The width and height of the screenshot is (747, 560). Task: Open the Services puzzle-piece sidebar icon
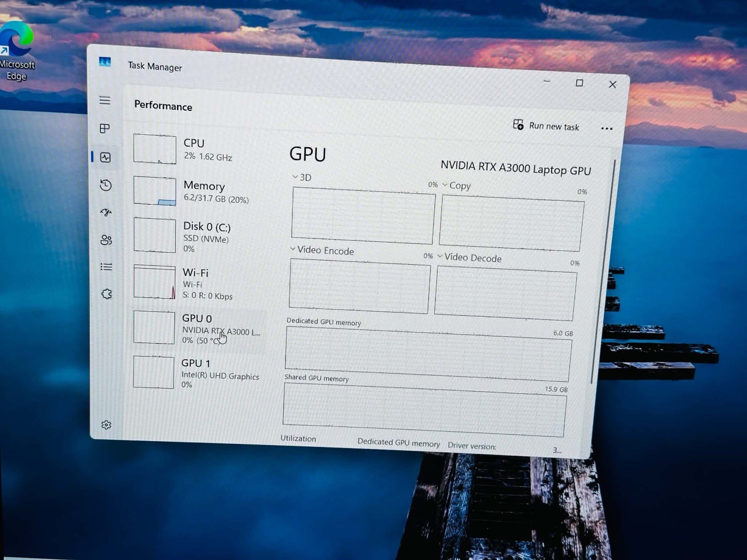point(106,294)
